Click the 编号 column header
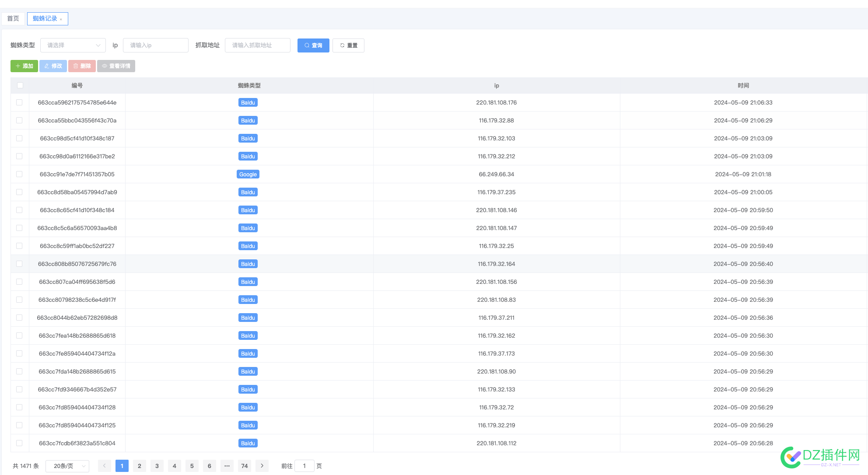The height and width of the screenshot is (475, 868). click(x=77, y=85)
